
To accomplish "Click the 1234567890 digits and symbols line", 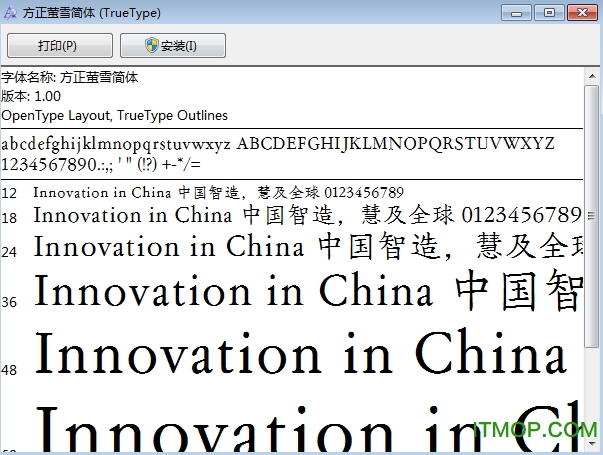I will pos(101,165).
